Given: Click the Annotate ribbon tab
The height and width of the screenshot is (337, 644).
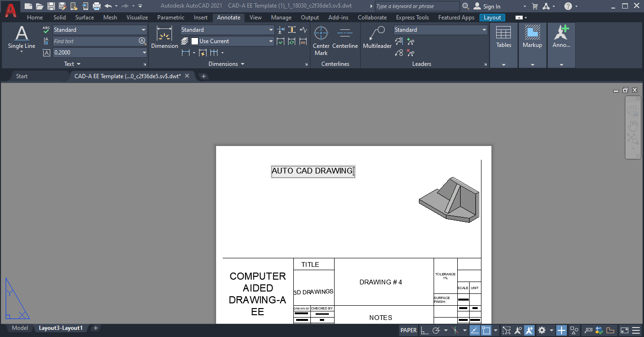Looking at the screenshot, I should 228,18.
